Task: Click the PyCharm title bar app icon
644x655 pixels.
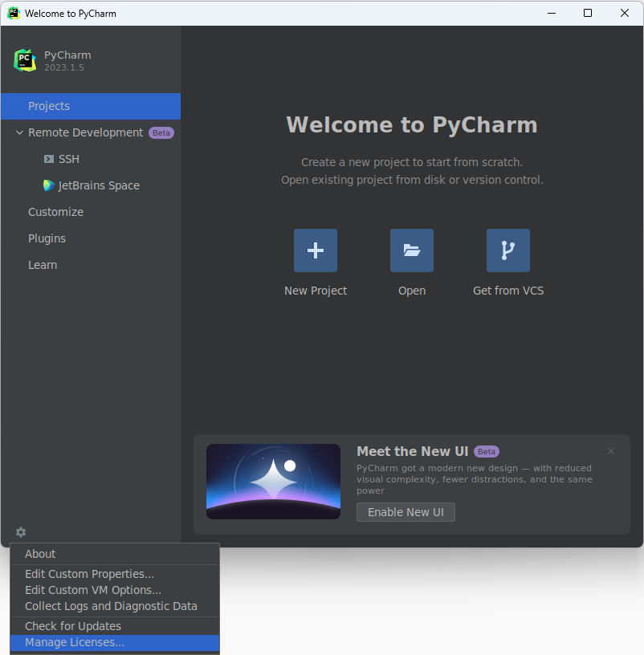Action: [x=14, y=13]
